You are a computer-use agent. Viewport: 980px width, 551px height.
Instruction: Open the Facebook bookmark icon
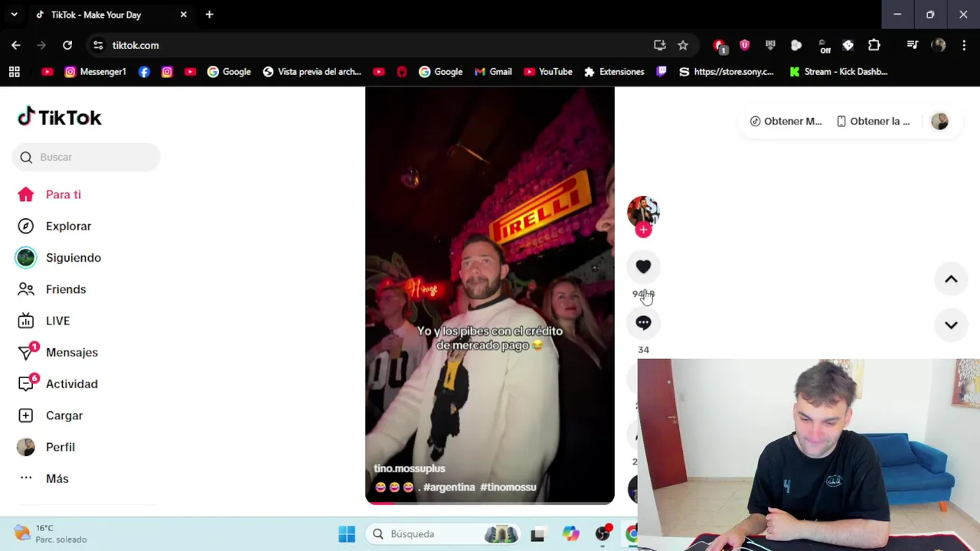click(x=144, y=72)
